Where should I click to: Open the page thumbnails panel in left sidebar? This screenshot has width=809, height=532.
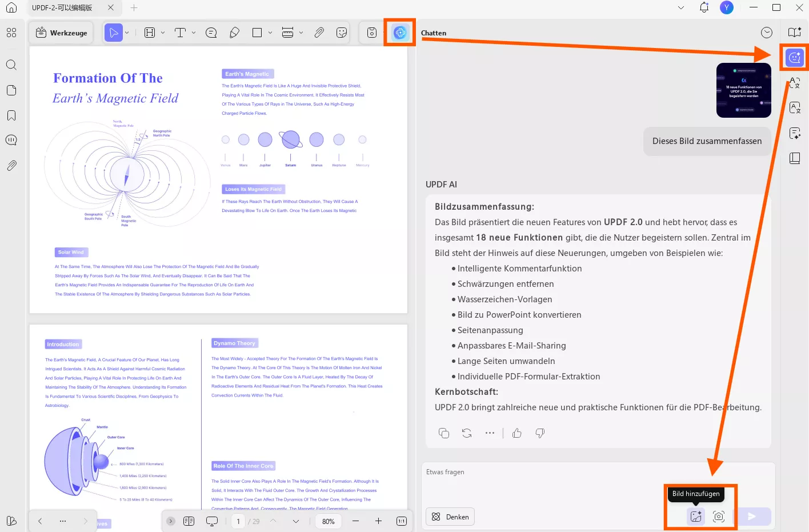tap(11, 90)
